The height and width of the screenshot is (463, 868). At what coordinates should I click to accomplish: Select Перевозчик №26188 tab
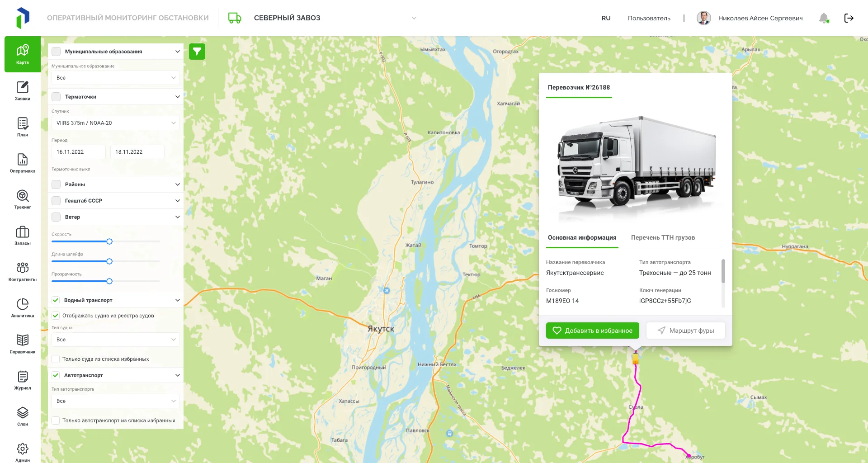(579, 87)
